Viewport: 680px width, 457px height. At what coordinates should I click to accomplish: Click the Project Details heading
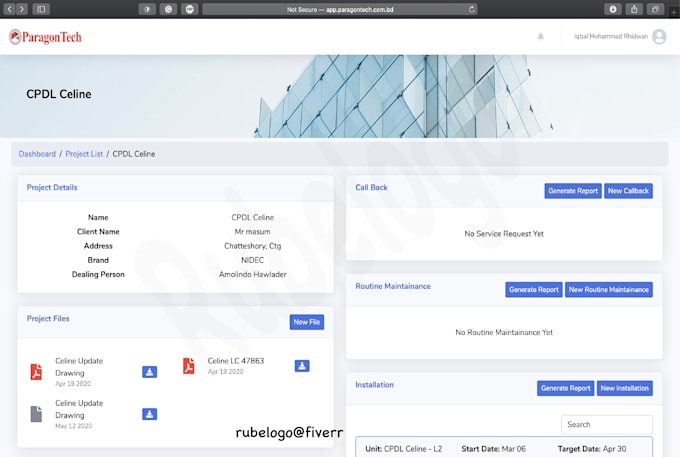point(52,187)
